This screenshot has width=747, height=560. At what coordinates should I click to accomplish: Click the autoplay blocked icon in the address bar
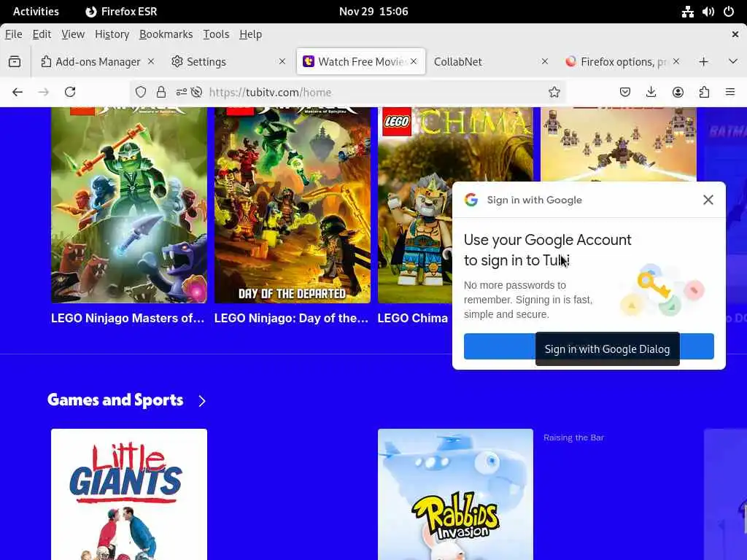tap(196, 92)
